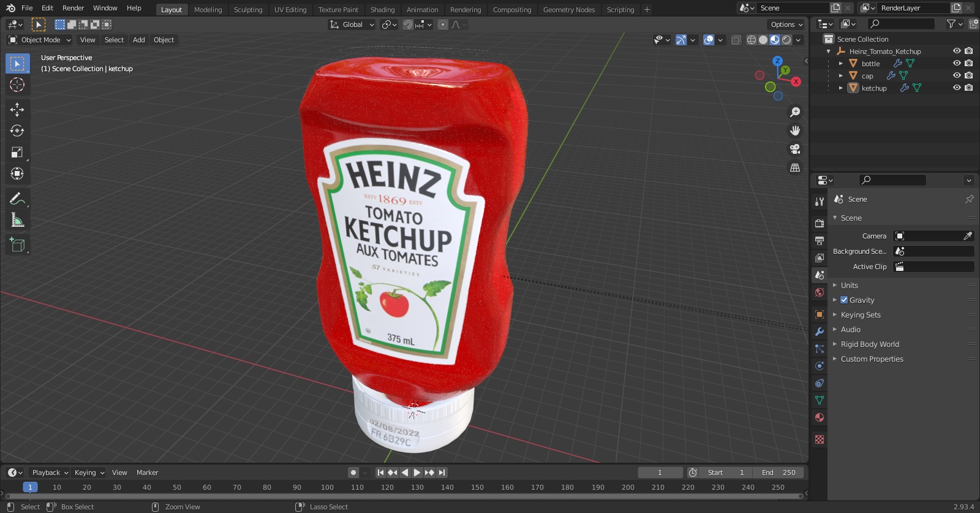Viewport: 980px width, 513px height.
Task: Hide the bottle object in viewport
Action: [957, 63]
